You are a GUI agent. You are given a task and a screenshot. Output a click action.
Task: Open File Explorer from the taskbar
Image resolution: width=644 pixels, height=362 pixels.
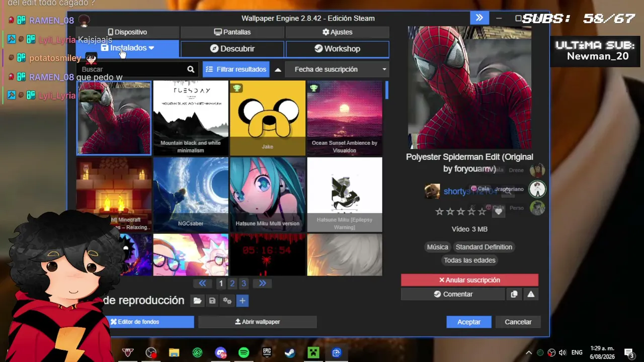coord(174,353)
